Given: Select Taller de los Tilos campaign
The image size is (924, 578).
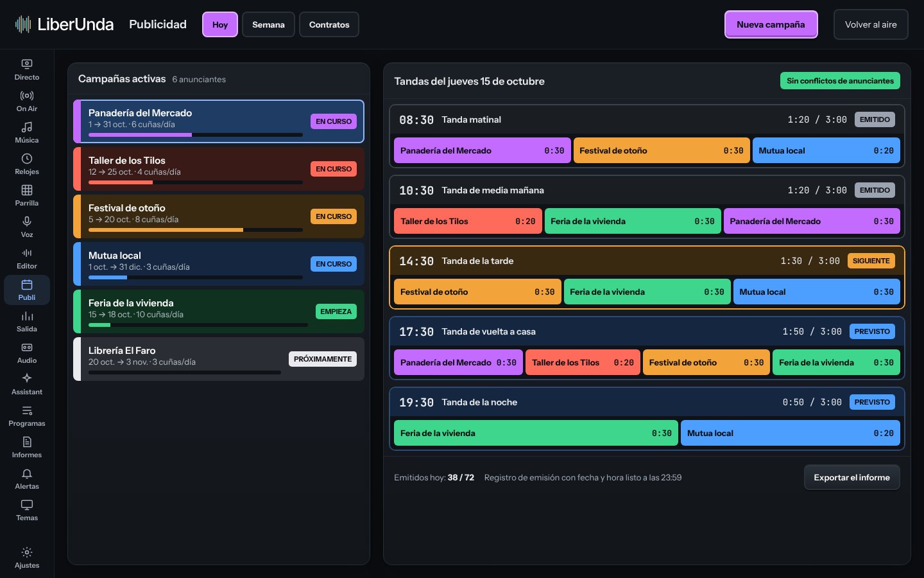Looking at the screenshot, I should (x=219, y=169).
